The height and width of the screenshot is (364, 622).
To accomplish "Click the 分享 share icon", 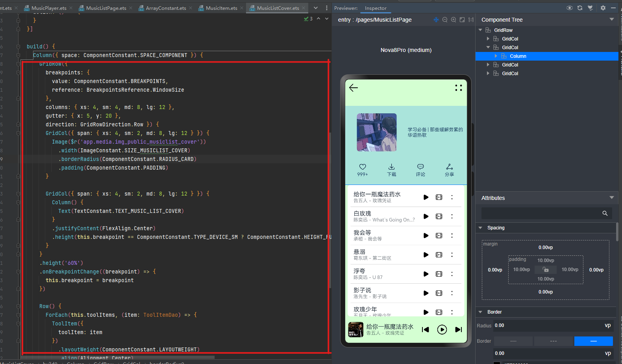I will (x=450, y=167).
